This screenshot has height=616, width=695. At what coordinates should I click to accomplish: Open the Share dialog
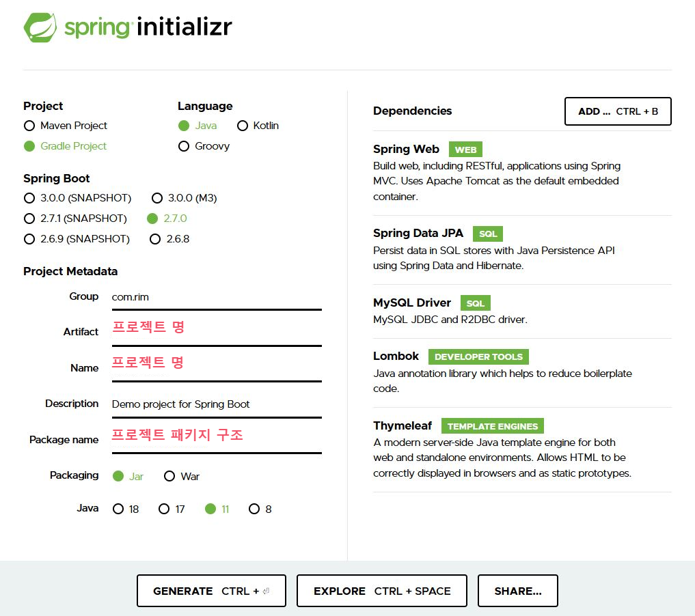[518, 591]
